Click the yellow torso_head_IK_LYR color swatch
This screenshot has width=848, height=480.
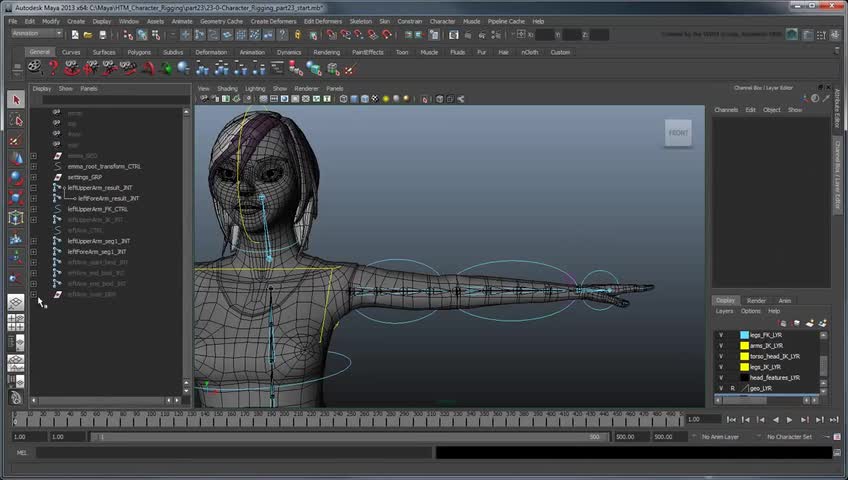point(744,356)
